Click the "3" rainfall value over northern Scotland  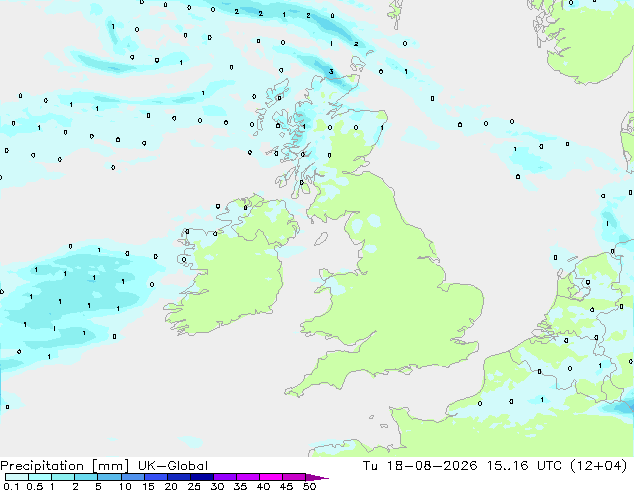[x=331, y=72]
